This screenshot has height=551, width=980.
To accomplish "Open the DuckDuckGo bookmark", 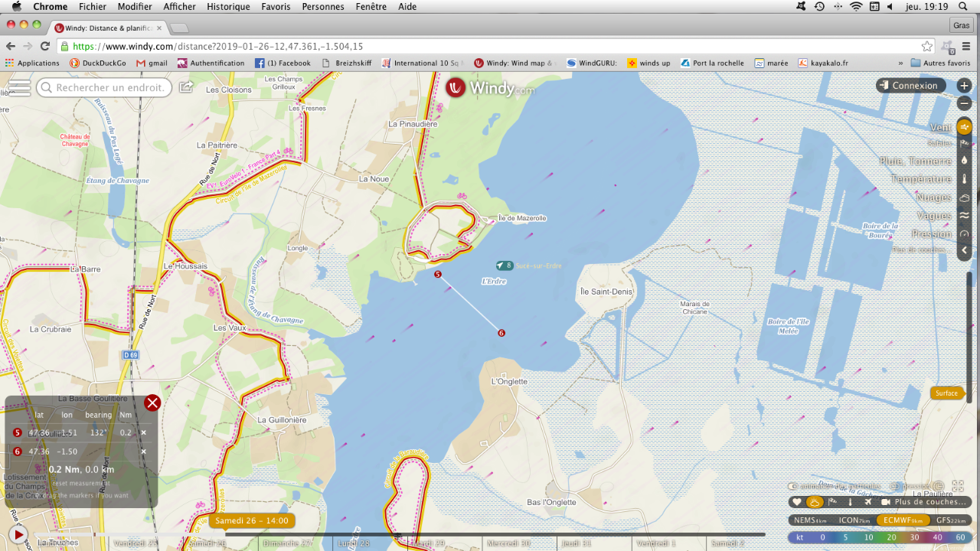I will 98,63.
